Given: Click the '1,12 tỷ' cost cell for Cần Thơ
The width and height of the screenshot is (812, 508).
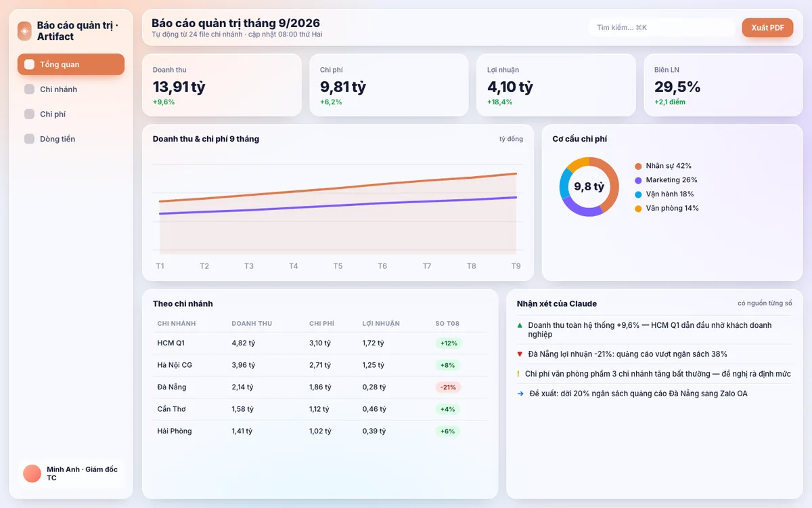Looking at the screenshot, I should [320, 409].
